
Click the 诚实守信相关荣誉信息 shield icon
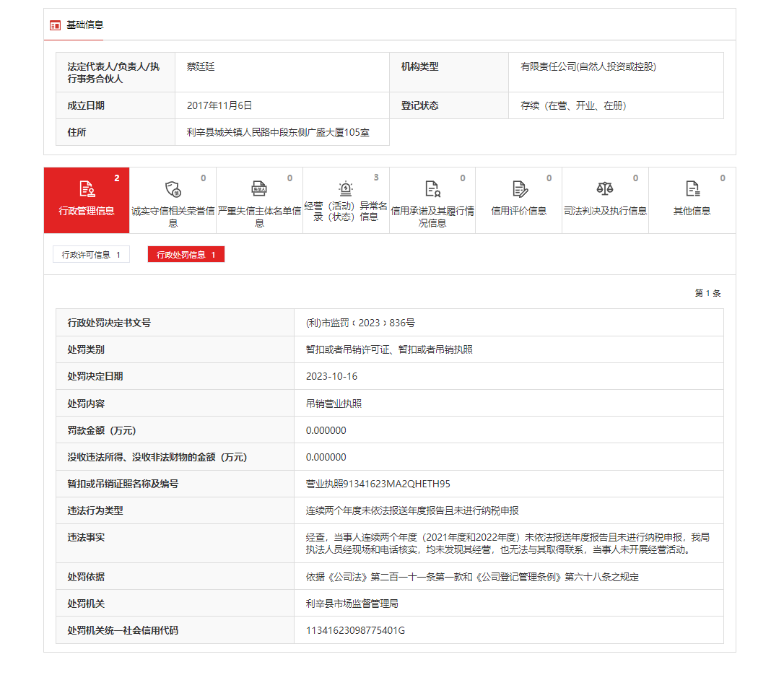173,188
